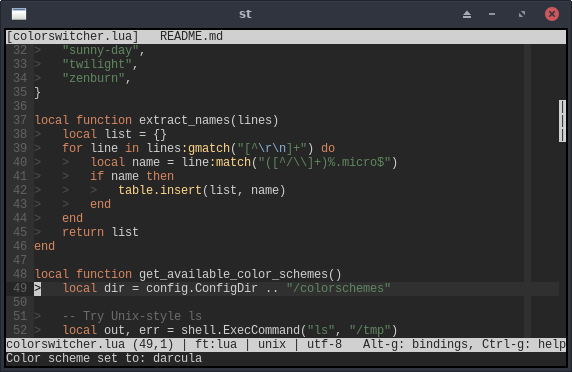Close the st window with red X
Screen dimensions: 572x372
tap(552, 14)
